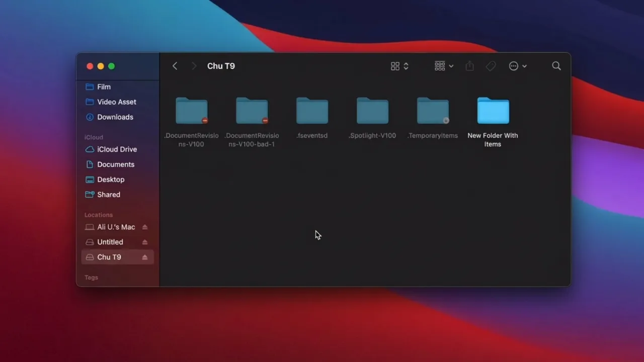This screenshot has height=362, width=644.
Task: Close the Finder window with red button
Action: 90,66
